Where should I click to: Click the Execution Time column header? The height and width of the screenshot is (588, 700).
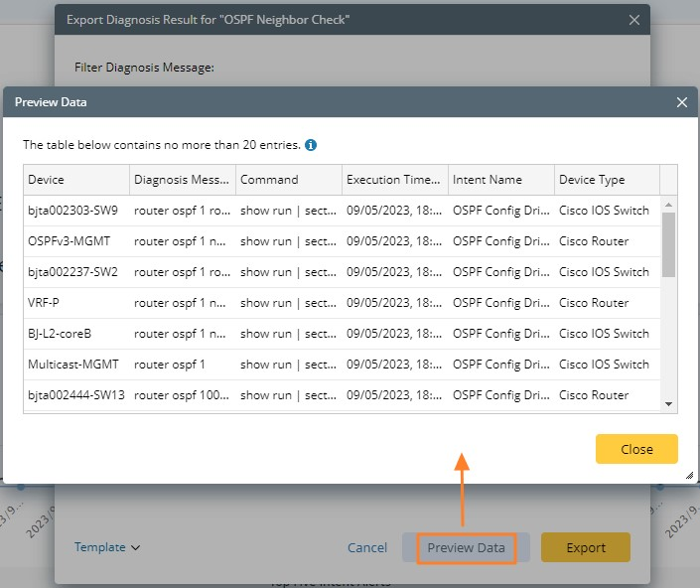click(x=395, y=180)
